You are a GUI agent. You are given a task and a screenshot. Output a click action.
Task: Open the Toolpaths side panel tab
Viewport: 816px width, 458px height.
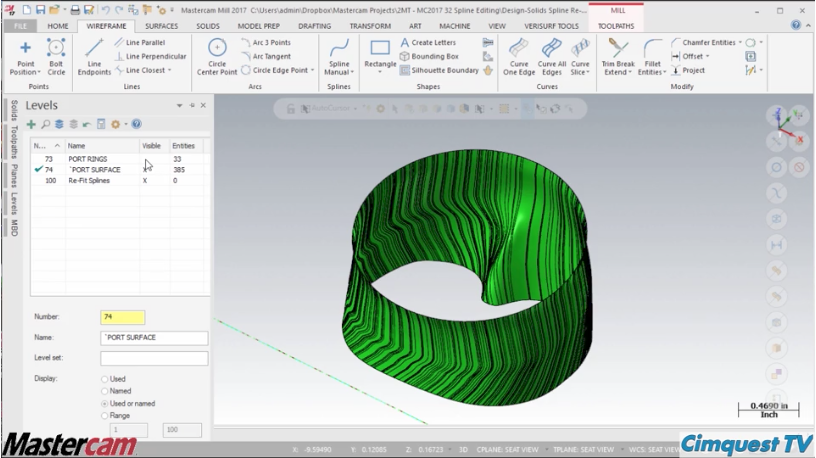[14, 142]
